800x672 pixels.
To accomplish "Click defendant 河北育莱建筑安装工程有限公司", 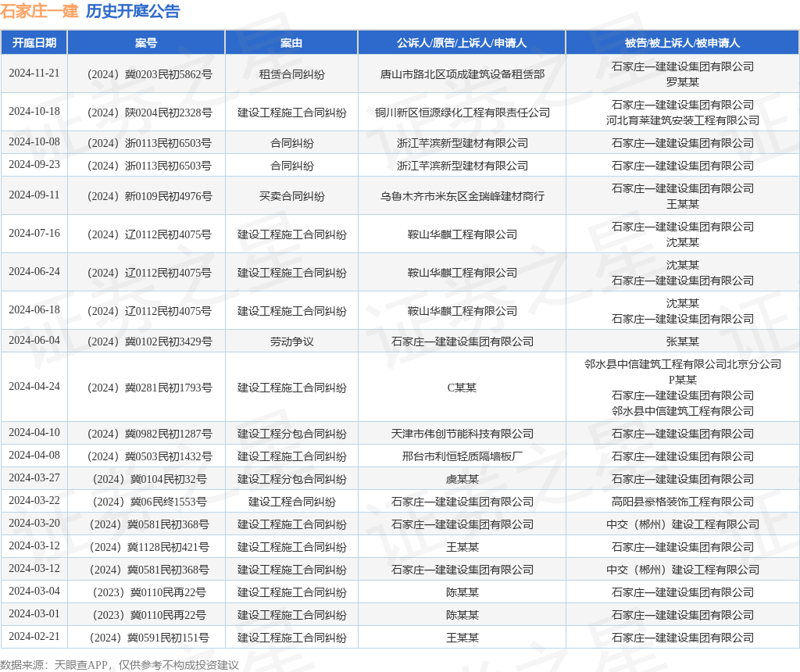I will [682, 120].
